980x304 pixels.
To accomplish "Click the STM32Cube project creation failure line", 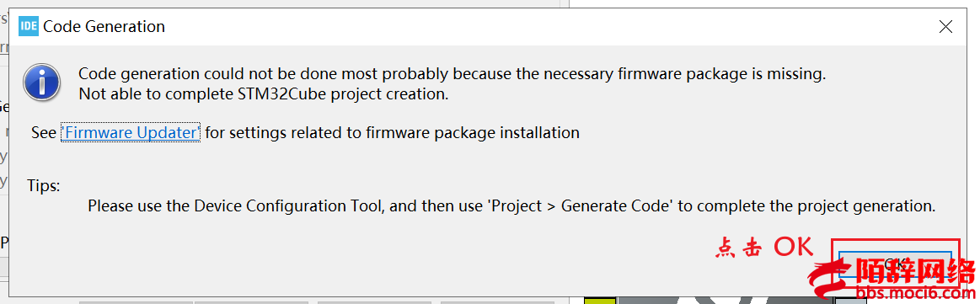I will pyautogui.click(x=264, y=95).
